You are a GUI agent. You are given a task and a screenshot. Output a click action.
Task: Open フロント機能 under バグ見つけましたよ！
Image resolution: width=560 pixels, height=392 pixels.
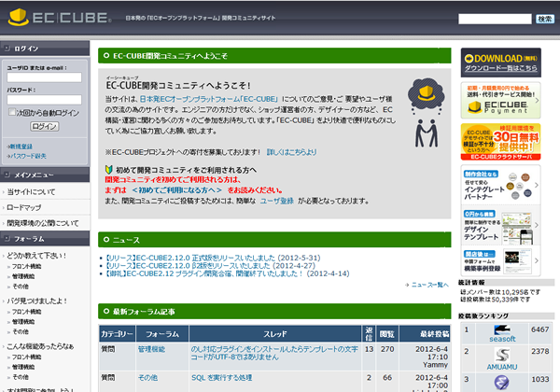point(26,312)
